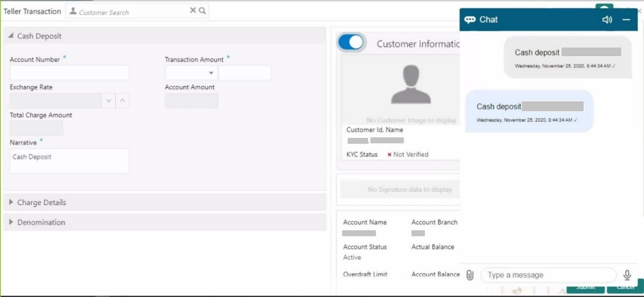Toggle the Customer Information switch
The height and width of the screenshot is (297, 644).
[x=351, y=43]
